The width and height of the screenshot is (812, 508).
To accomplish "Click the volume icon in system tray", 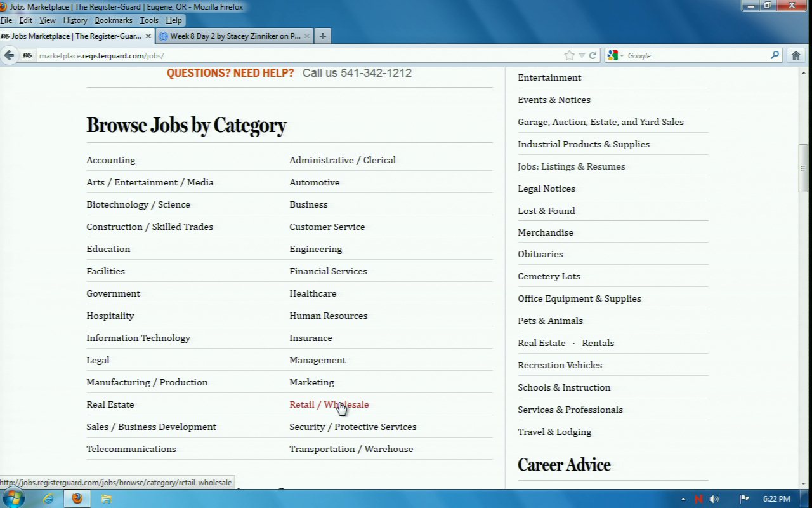I will click(x=714, y=499).
